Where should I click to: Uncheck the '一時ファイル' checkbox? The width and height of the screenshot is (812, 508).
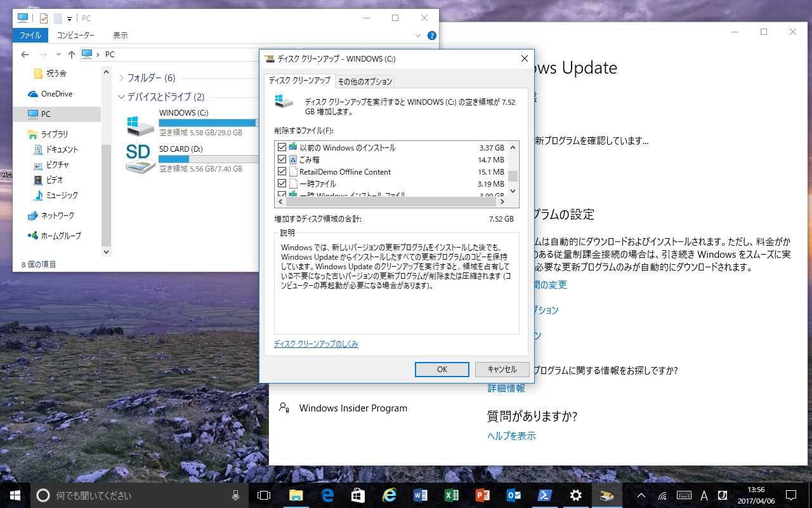282,184
